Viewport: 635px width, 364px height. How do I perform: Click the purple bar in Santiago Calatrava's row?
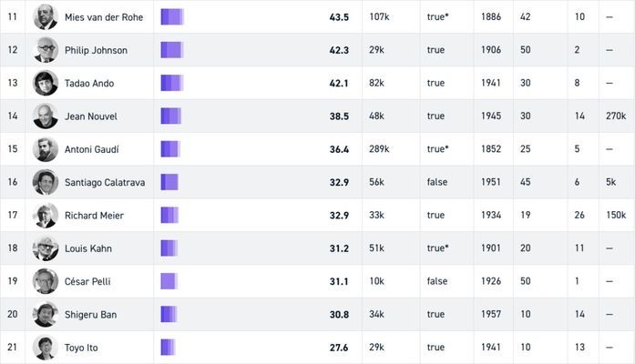[169, 182]
